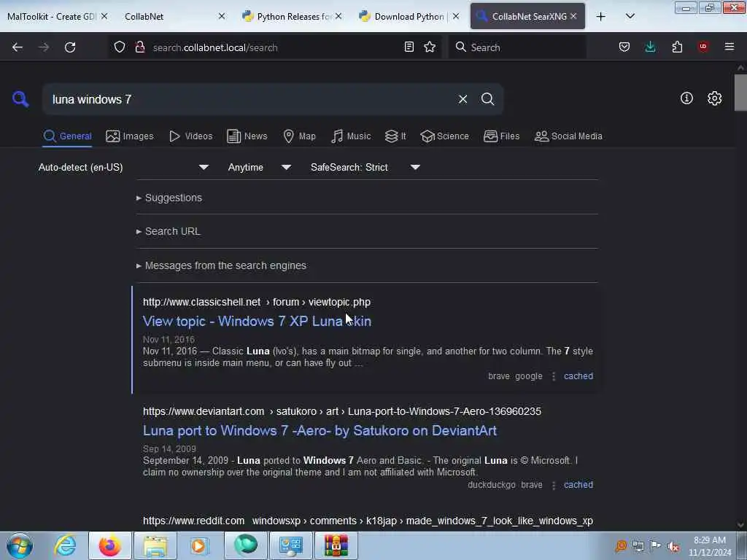Image resolution: width=747 pixels, height=560 pixels.
Task: Switch to the Images category
Action: pos(130,136)
